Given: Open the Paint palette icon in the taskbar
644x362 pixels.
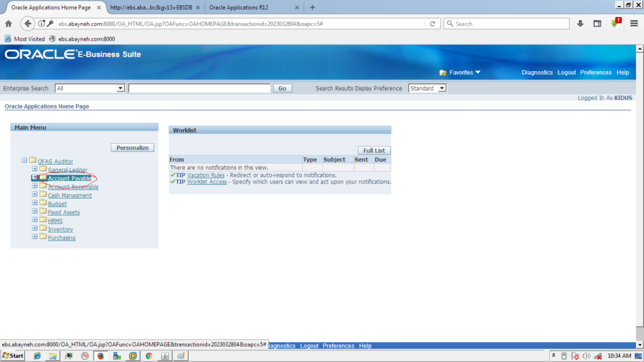Looking at the screenshot, I should click(x=180, y=356).
